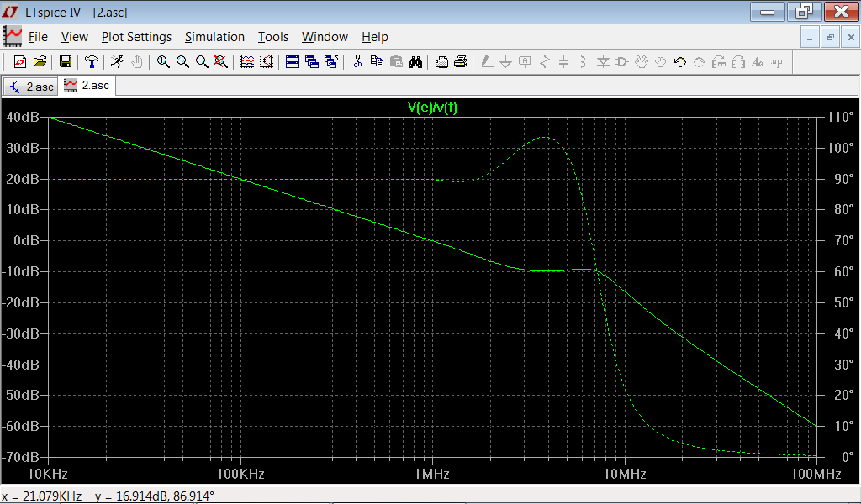Click the Component gate icon
Image resolution: width=861 pixels, height=504 pixels.
[622, 62]
